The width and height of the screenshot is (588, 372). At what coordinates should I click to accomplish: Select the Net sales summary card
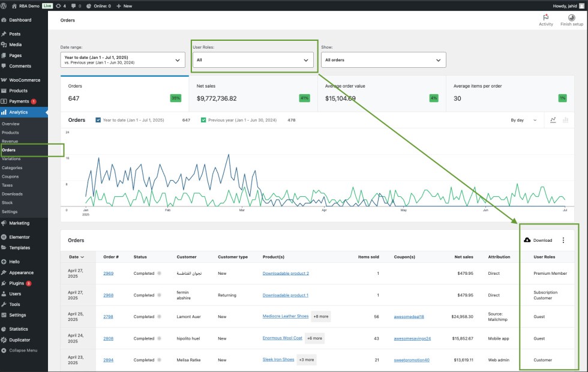tap(253, 93)
